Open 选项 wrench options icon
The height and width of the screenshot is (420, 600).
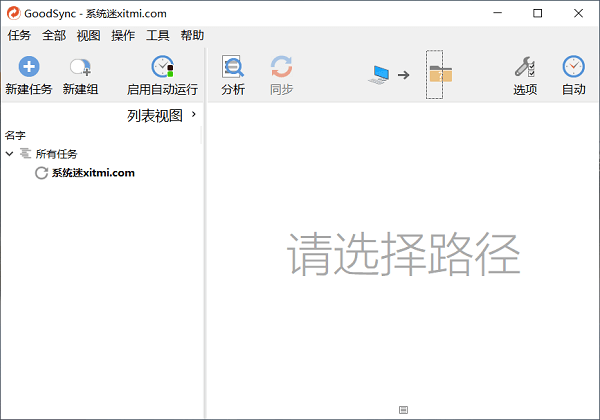coord(525,67)
